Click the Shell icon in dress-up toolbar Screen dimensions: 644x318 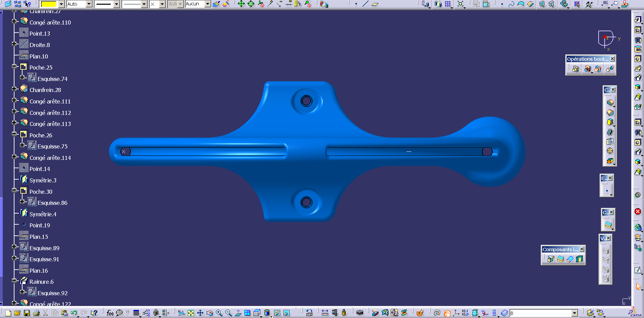point(610,132)
